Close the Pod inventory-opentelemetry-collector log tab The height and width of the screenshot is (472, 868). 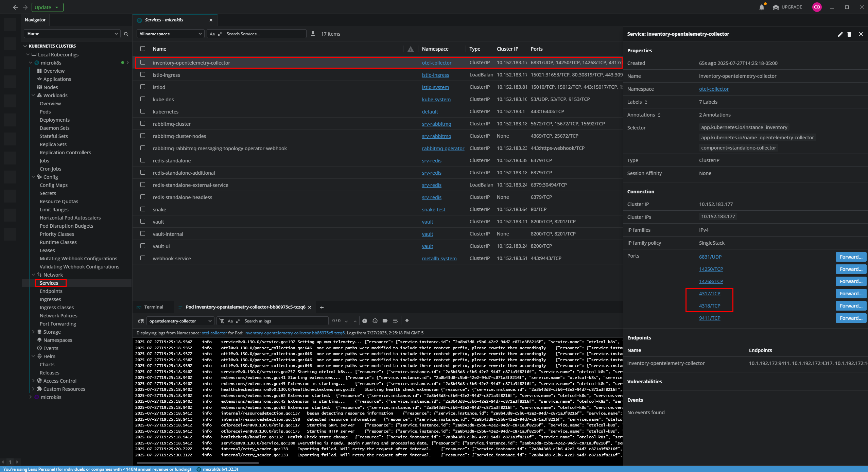pos(309,307)
